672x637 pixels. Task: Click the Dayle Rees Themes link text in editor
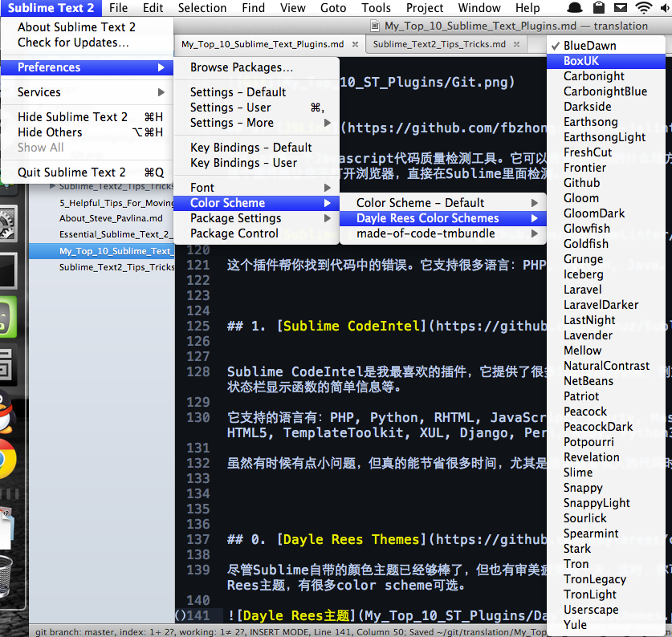(x=351, y=539)
